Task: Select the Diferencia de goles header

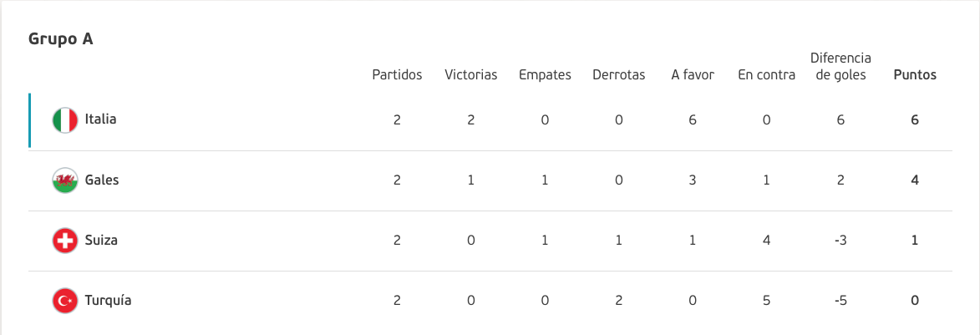Action: click(840, 67)
